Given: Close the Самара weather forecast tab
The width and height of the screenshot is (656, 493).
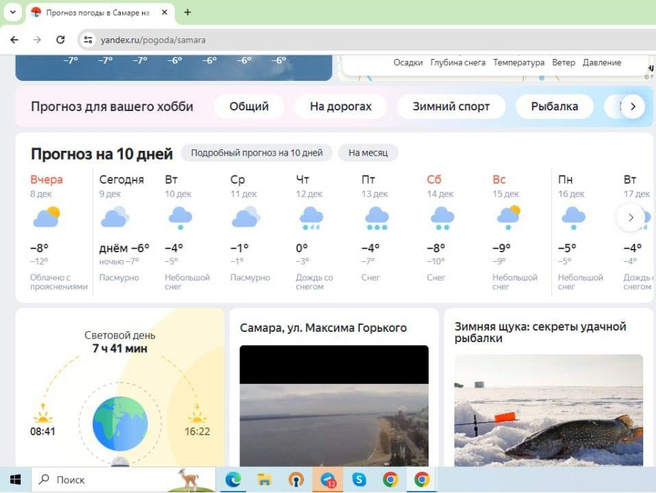Looking at the screenshot, I should tap(164, 13).
